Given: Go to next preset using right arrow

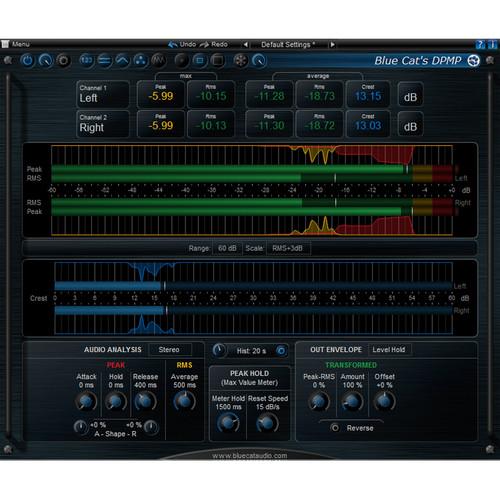Looking at the screenshot, I should [x=332, y=44].
